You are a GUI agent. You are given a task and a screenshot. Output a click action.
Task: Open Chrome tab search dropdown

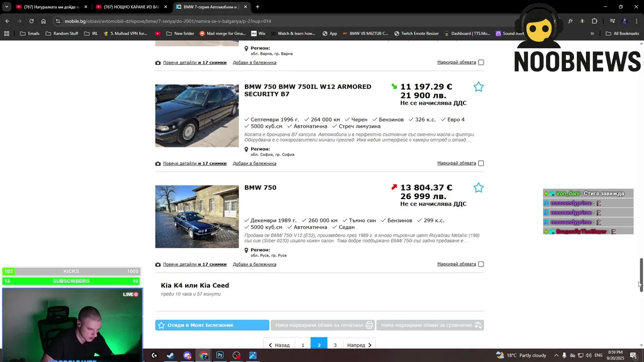click(x=7, y=7)
